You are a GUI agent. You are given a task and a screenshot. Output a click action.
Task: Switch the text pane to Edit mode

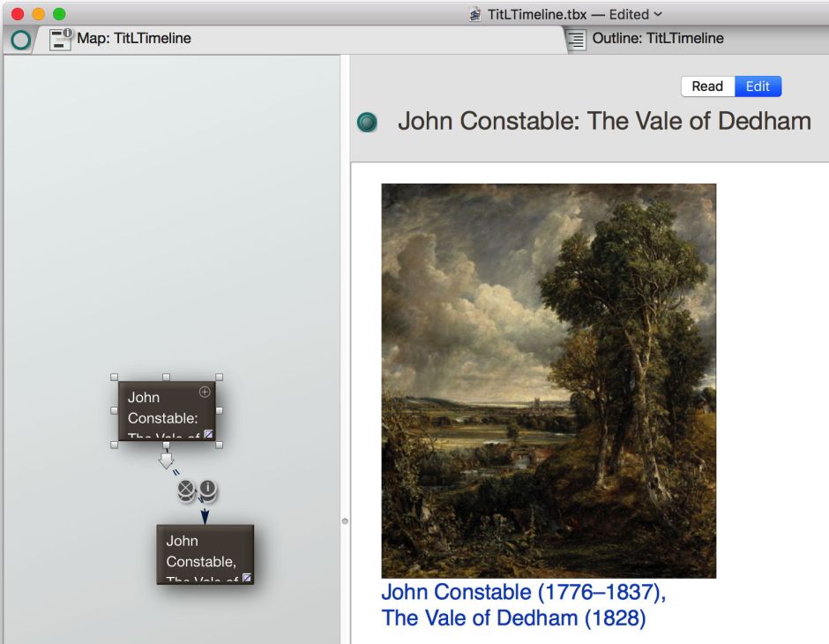point(758,86)
